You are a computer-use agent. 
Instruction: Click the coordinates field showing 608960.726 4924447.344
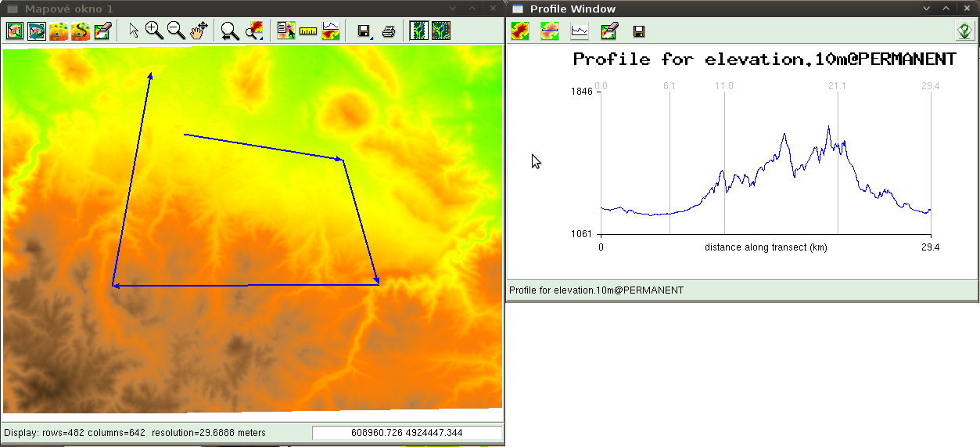point(407,433)
